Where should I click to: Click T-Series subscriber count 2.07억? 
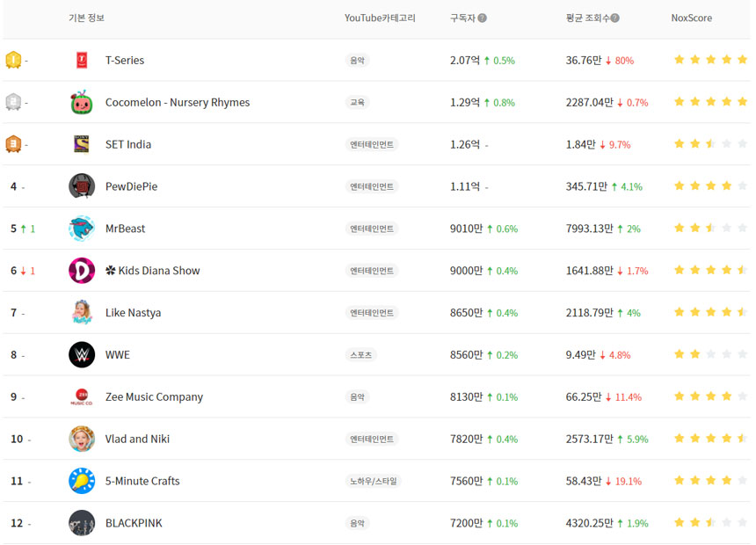pyautogui.click(x=465, y=61)
